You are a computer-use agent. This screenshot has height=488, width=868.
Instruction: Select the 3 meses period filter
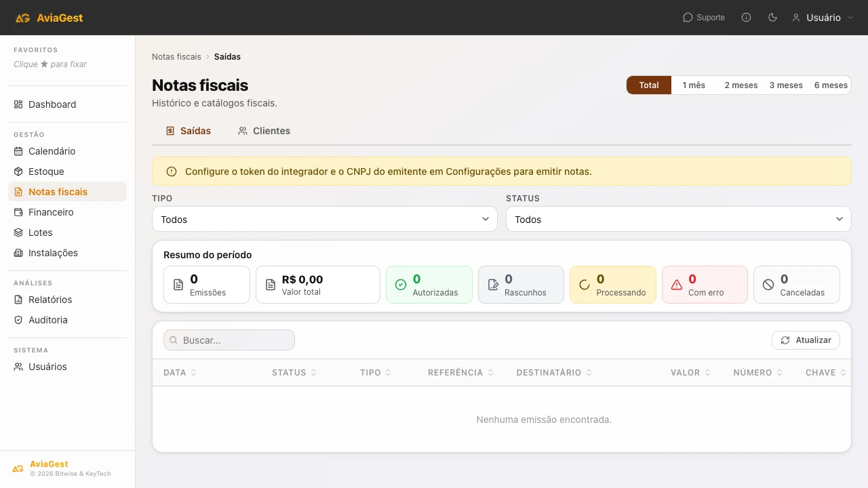click(786, 85)
